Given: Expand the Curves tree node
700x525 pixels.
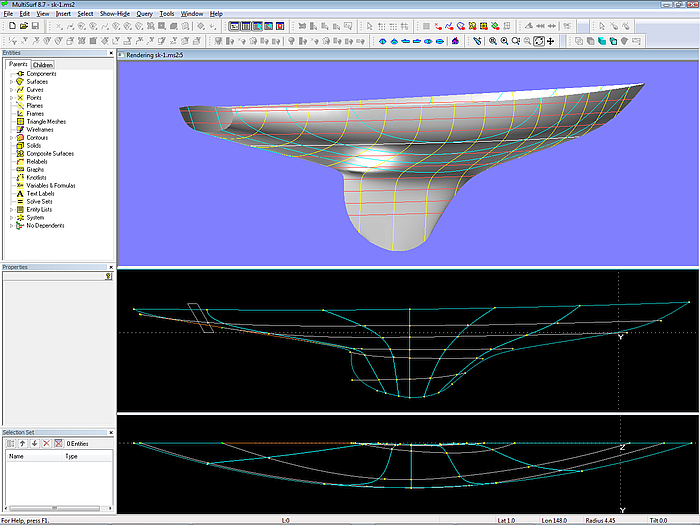Looking at the screenshot, I should pos(11,90).
